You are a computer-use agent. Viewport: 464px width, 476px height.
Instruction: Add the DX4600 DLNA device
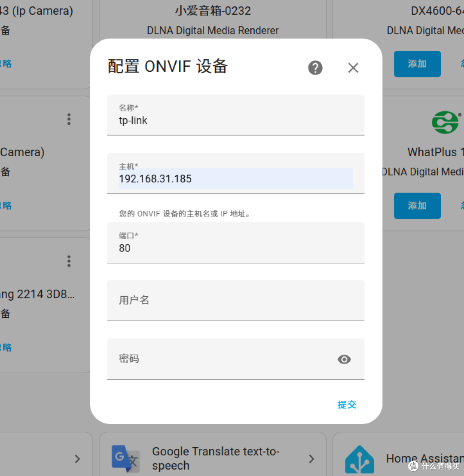click(x=417, y=64)
